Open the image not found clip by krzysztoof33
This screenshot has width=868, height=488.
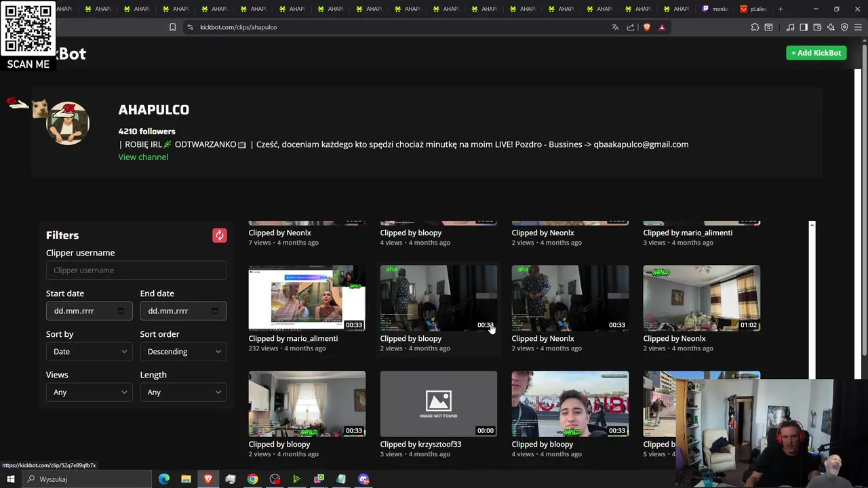pos(438,403)
